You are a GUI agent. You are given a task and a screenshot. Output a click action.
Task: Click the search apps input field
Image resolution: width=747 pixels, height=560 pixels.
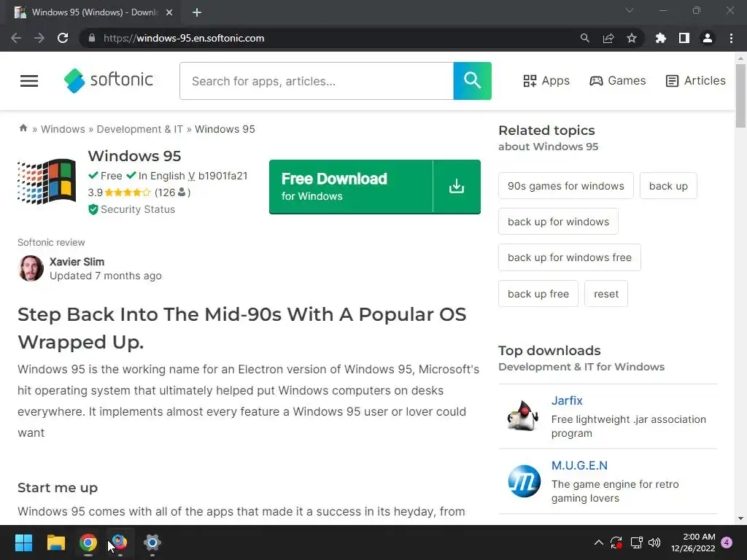tap(317, 81)
